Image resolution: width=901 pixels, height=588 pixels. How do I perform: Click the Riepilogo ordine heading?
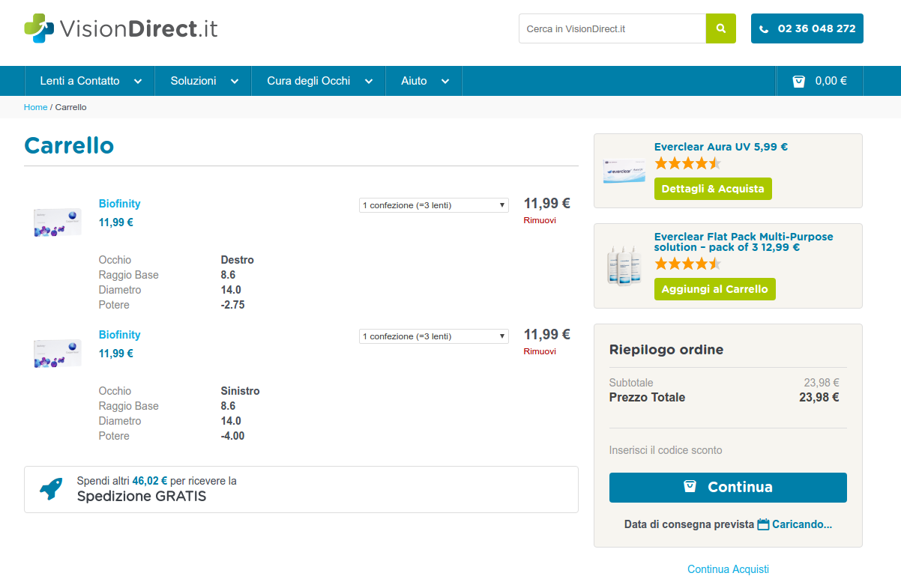click(x=666, y=350)
